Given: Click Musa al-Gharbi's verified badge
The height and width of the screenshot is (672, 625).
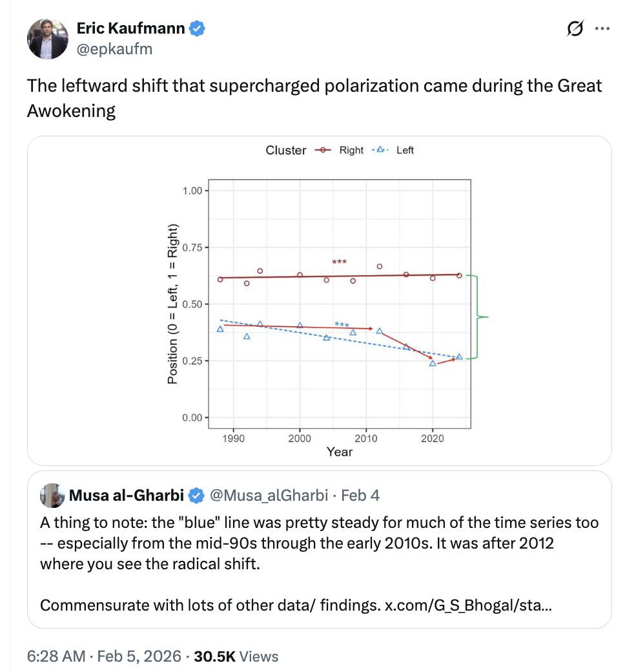Looking at the screenshot, I should [194, 496].
